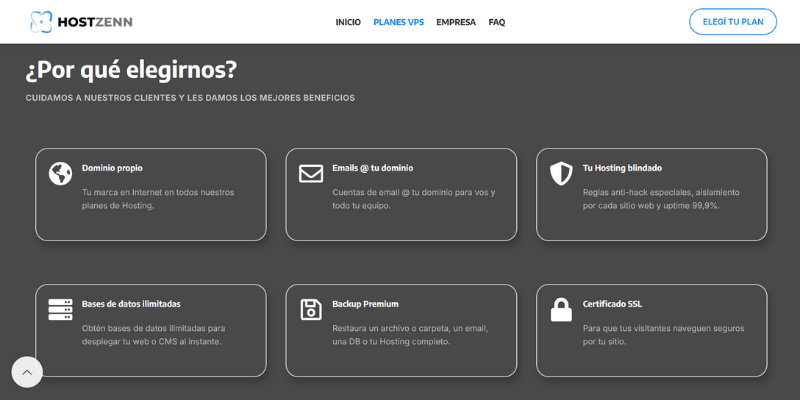The height and width of the screenshot is (400, 800).
Task: Click the padlock icon for Certificado SSL
Action: [561, 310]
